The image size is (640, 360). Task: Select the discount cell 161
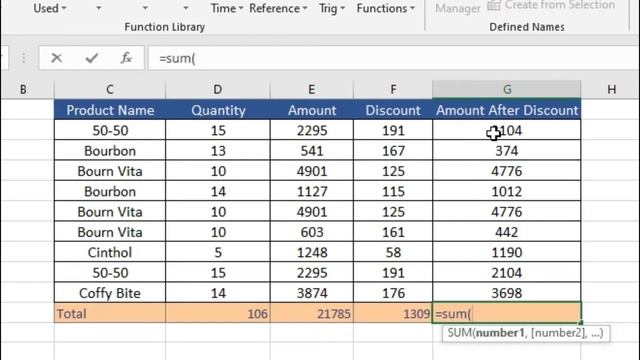pos(393,232)
